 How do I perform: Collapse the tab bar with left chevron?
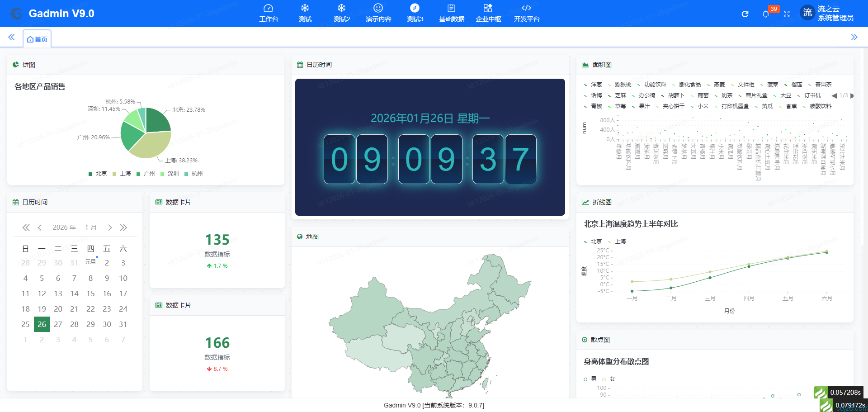(x=11, y=38)
